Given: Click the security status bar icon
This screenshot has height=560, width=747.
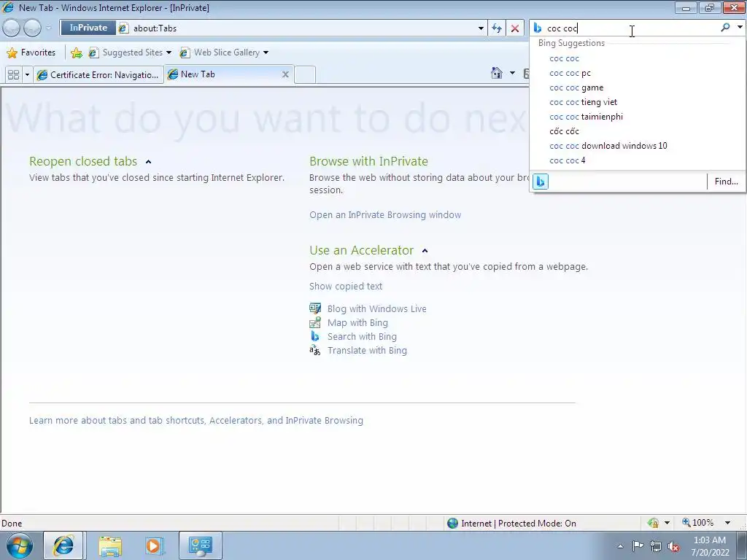Looking at the screenshot, I should click(653, 523).
